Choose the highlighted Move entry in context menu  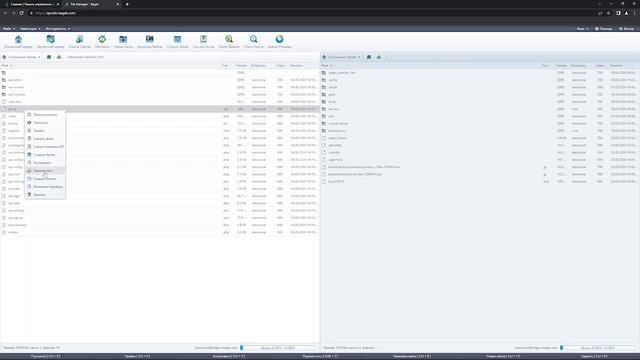click(x=45, y=171)
